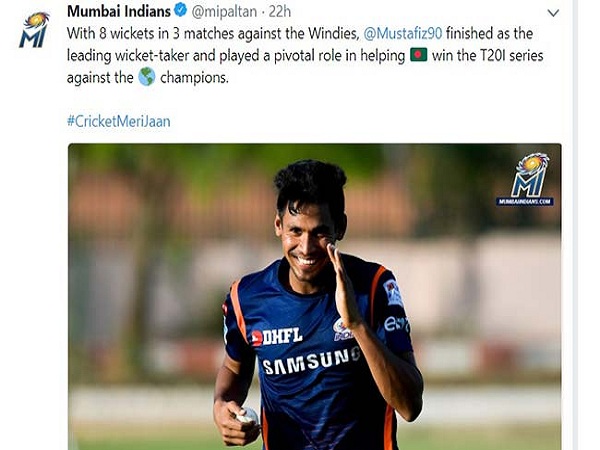Image resolution: width=600 pixels, height=450 pixels.
Task: Click the globe emoji in tweet
Action: tap(147, 77)
